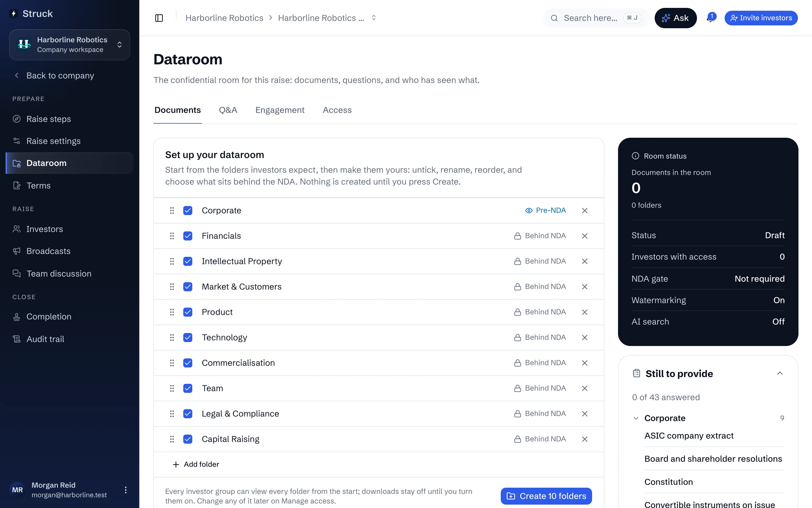Switch to the Q&A tab
This screenshot has width=812, height=508.
click(x=228, y=110)
